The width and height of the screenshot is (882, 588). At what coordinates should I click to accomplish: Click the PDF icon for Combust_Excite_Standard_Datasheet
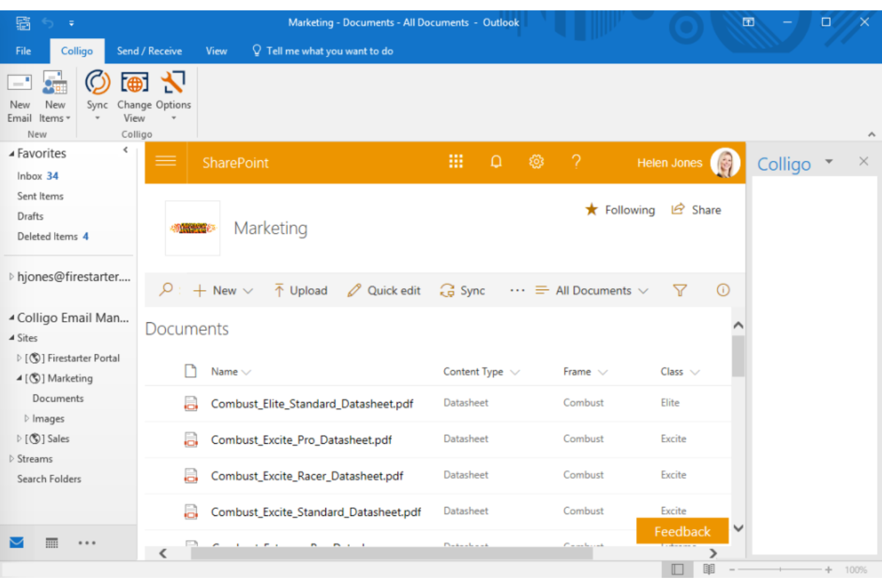pos(191,511)
